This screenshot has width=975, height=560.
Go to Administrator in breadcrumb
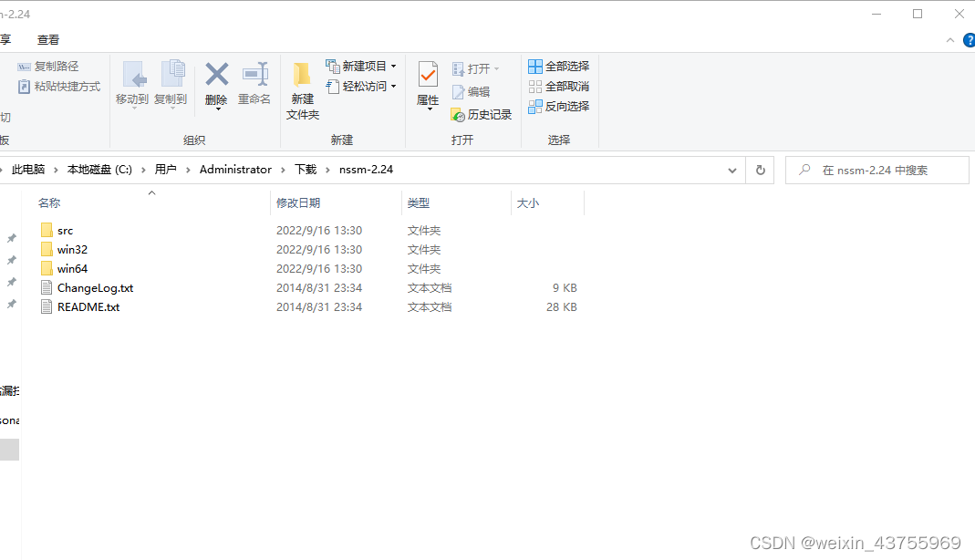click(x=235, y=170)
